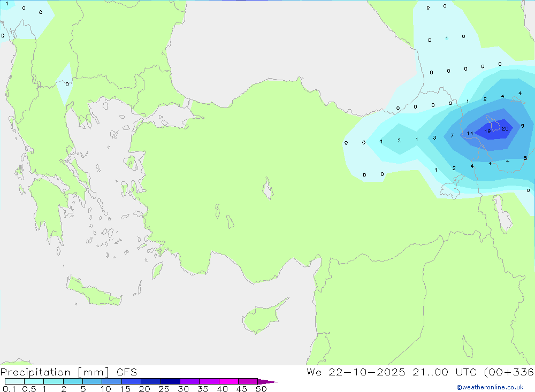
Task: Click the legend label "10"
Action: click(x=106, y=389)
